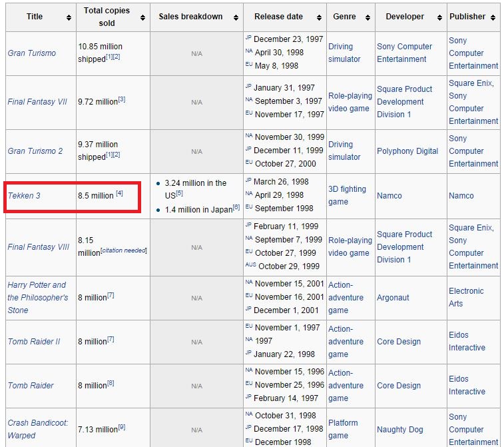Open Sony Computer Entertainment developer link, Gran Turismo row

pyautogui.click(x=404, y=53)
